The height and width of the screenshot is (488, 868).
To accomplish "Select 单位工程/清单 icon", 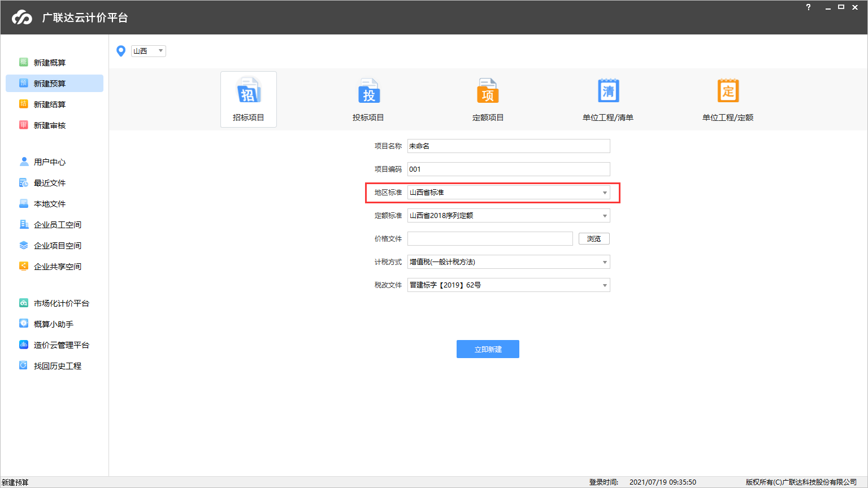I will (x=609, y=90).
